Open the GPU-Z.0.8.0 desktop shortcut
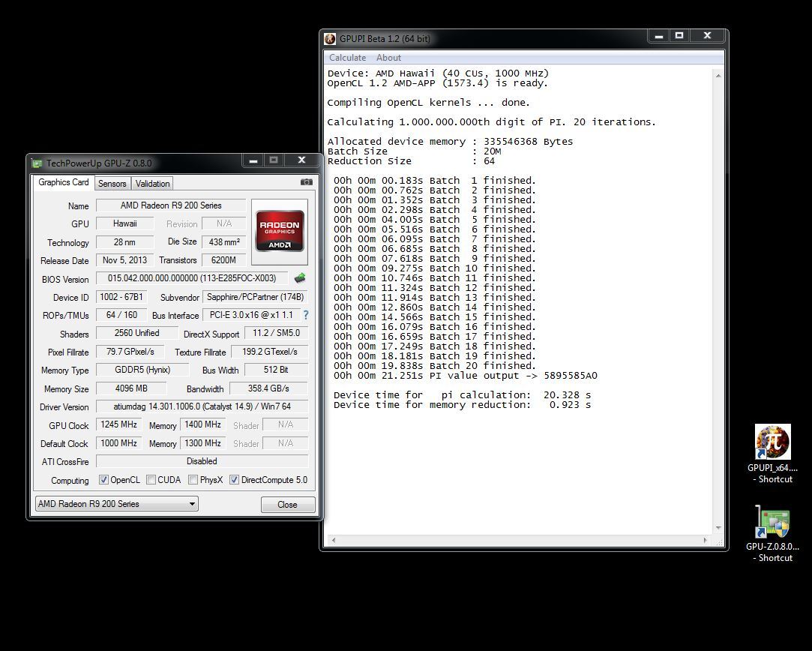 point(773,533)
